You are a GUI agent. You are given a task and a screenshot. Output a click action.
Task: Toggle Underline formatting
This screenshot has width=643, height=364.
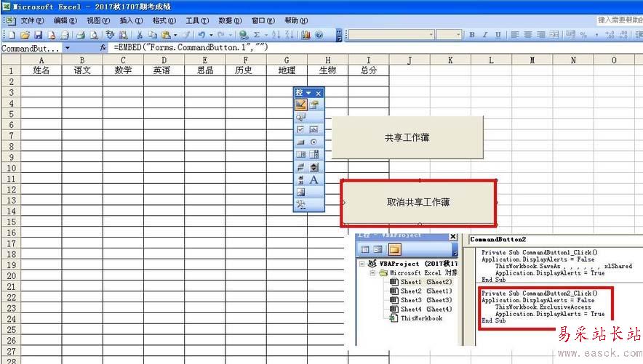pyautogui.click(x=498, y=35)
